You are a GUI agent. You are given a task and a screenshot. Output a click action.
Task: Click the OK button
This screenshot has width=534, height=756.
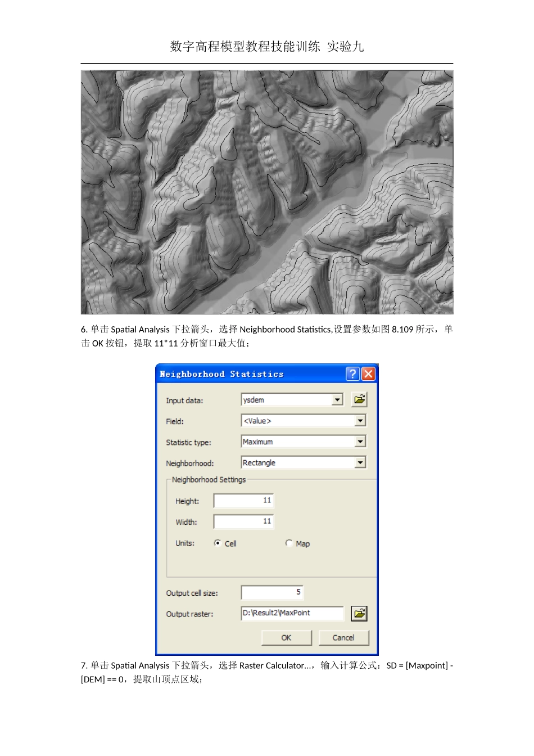287,638
